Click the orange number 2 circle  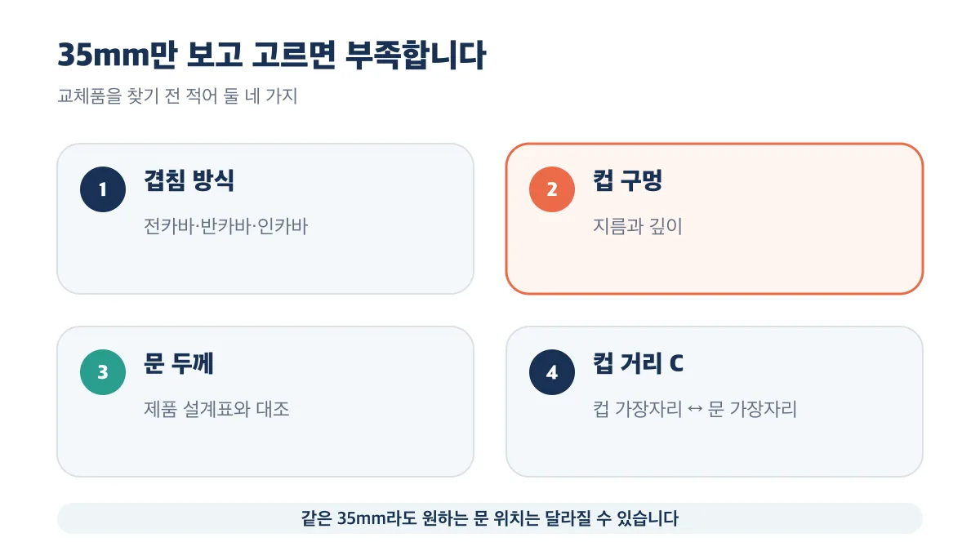click(552, 189)
